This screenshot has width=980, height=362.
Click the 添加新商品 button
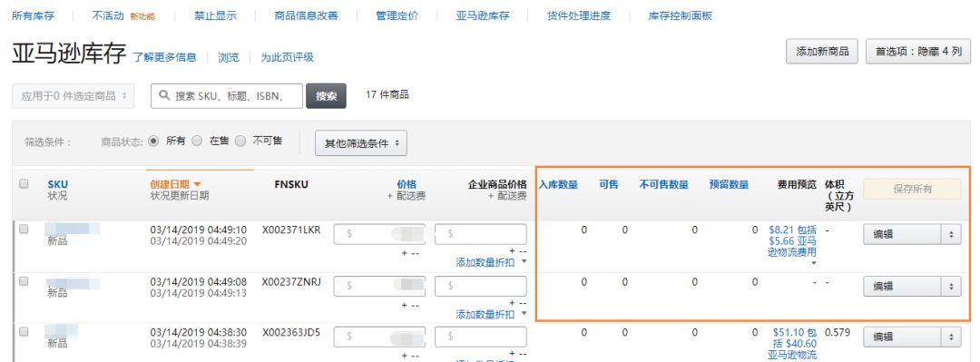click(822, 52)
